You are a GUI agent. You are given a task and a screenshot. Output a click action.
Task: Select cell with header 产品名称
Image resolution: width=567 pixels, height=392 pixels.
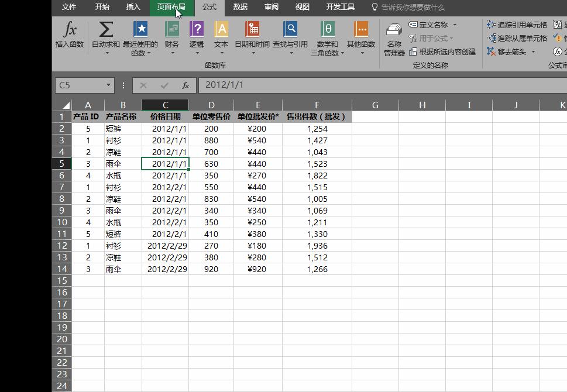click(x=123, y=116)
